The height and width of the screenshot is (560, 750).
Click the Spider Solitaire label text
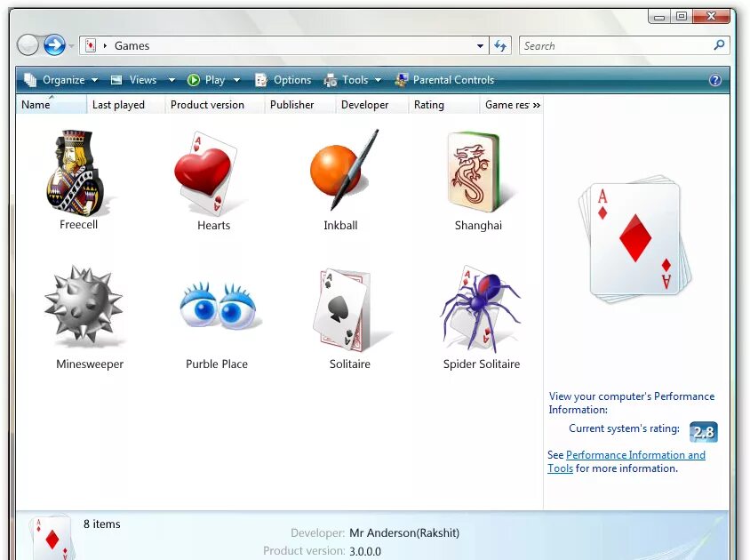pos(481,364)
